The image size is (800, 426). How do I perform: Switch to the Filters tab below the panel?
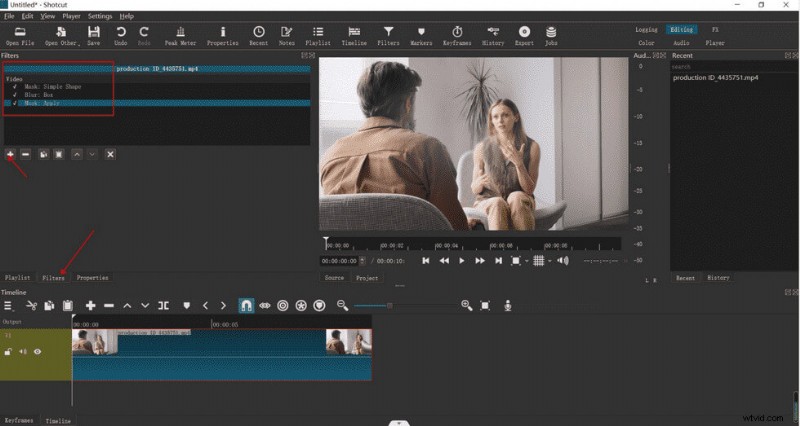53,278
